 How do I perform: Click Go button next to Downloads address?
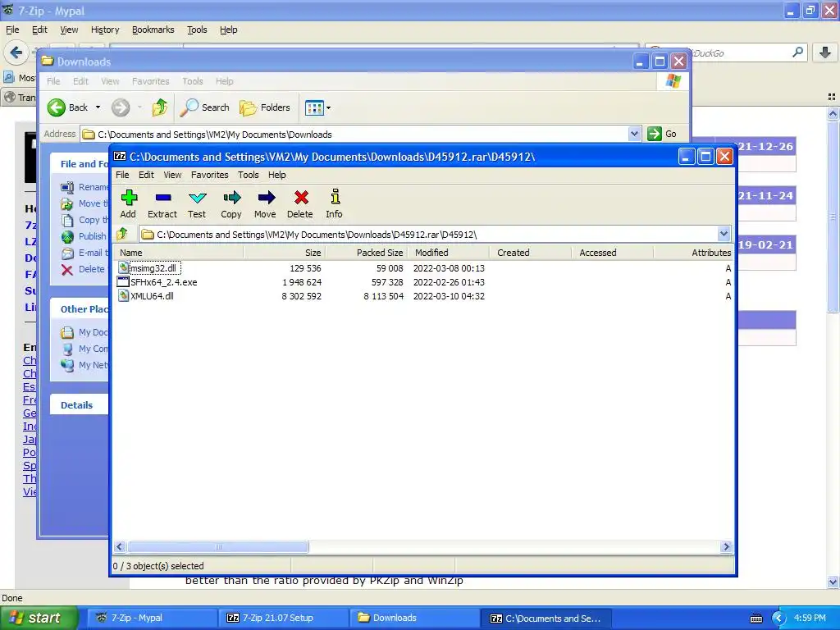662,134
